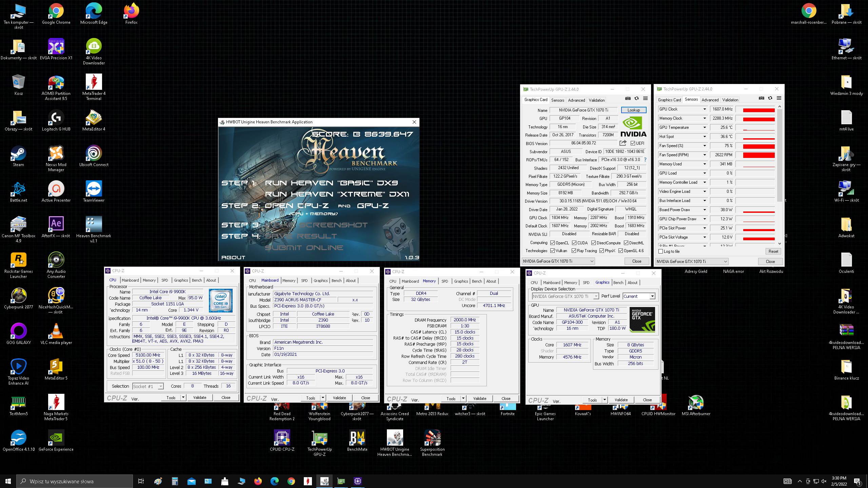Open Nexus Mod Manager desktop icon
Image resolution: width=868 pixels, height=488 pixels.
[56, 159]
